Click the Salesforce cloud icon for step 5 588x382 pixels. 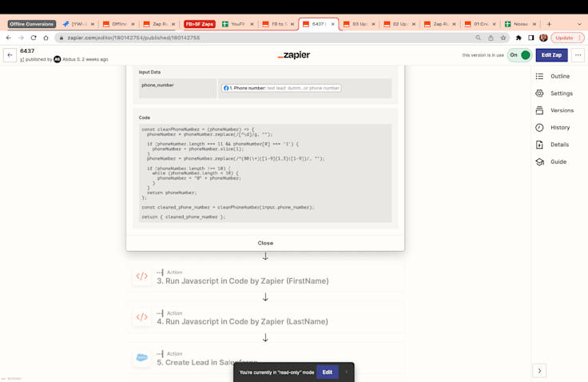click(141, 357)
